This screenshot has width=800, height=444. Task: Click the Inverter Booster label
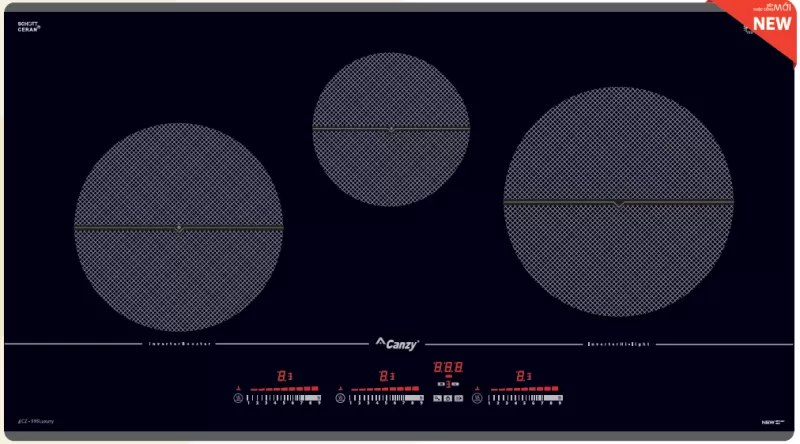[180, 344]
